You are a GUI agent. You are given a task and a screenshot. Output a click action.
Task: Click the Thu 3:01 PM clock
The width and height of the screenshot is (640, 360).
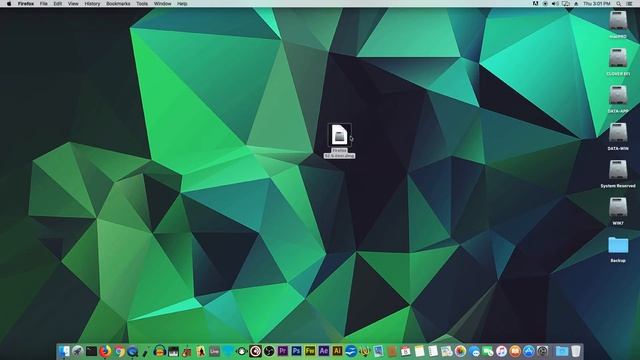596,4
